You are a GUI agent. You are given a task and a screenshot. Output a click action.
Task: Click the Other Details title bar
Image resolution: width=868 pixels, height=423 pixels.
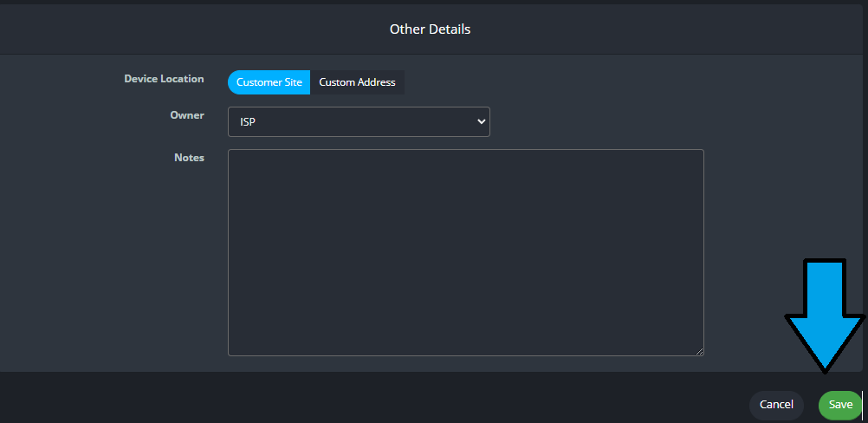430,29
